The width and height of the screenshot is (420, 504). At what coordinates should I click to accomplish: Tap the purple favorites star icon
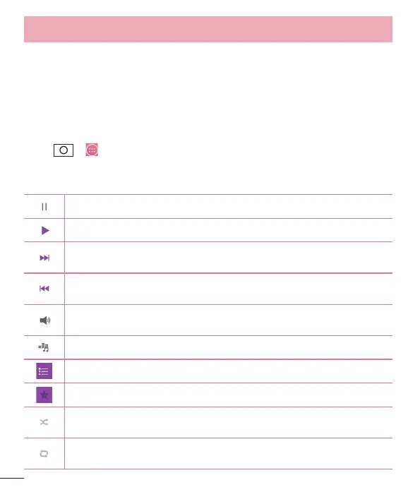point(44,395)
